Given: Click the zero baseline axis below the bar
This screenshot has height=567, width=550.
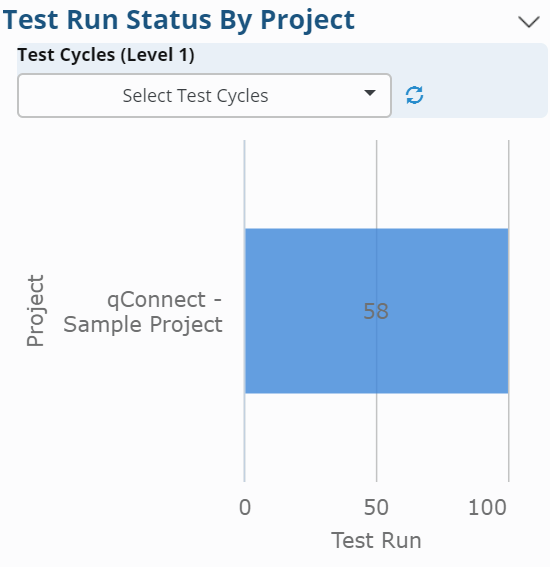Looking at the screenshot, I should [x=244, y=438].
